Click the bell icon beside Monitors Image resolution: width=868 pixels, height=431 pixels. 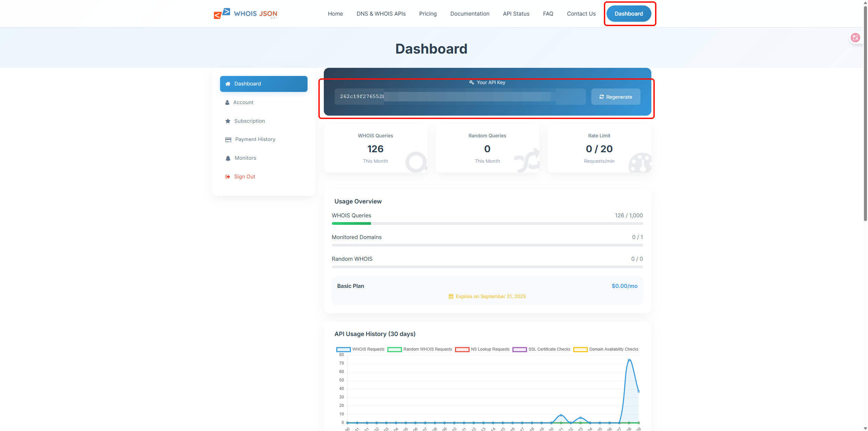point(228,158)
